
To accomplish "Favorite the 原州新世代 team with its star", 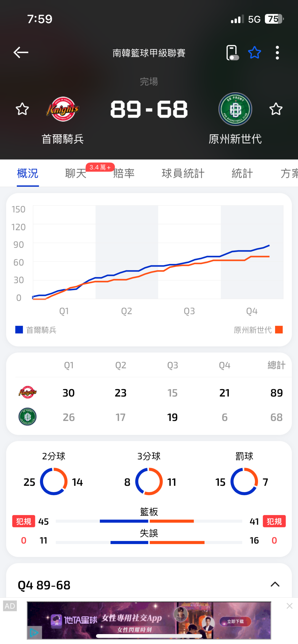I will coord(276,109).
